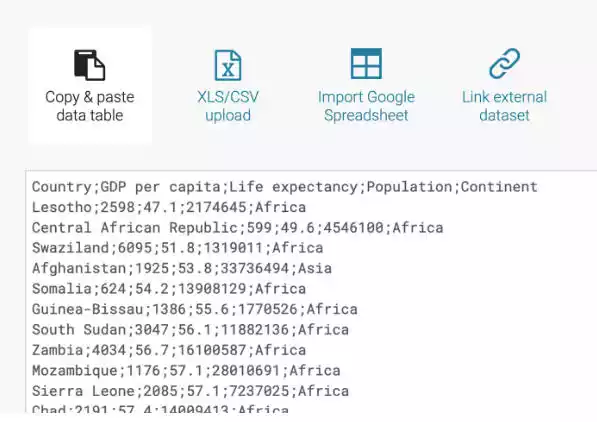
Task: Click the chain link external dataset icon
Action: coord(504,64)
